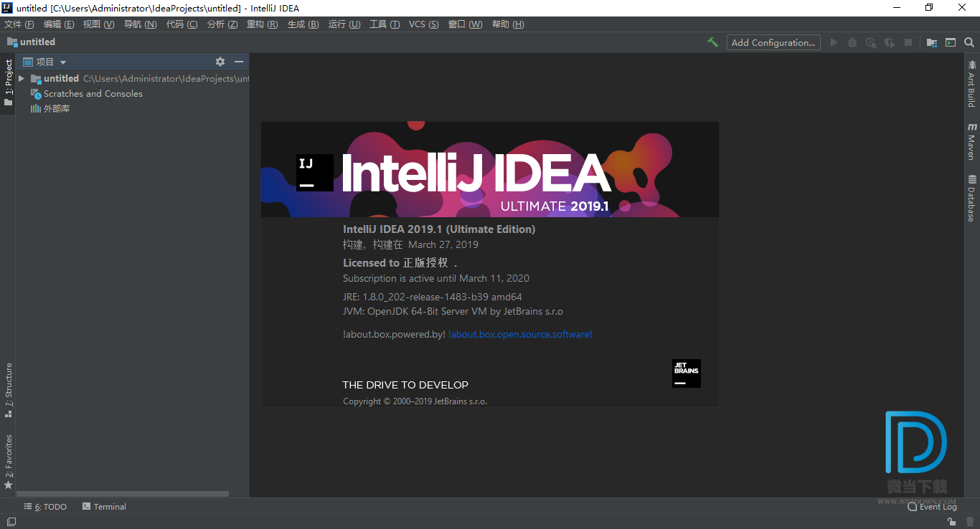
Task: Open the Maven side panel
Action: coord(972,140)
